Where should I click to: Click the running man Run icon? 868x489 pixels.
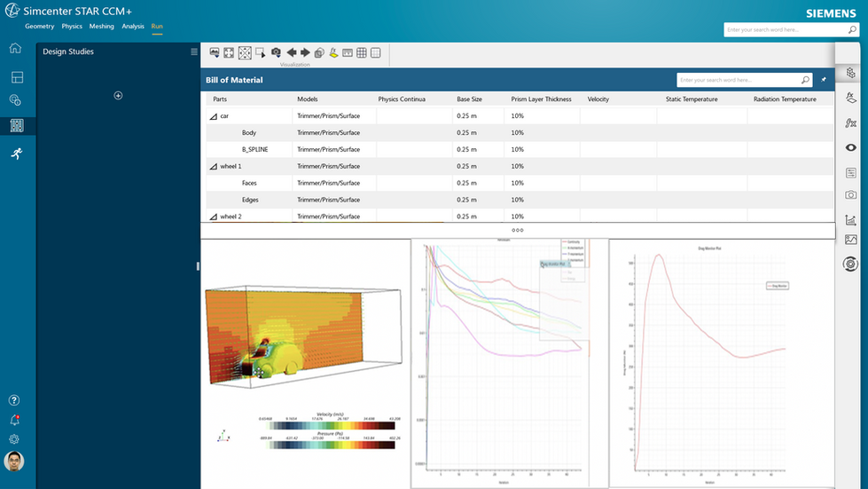(x=17, y=154)
